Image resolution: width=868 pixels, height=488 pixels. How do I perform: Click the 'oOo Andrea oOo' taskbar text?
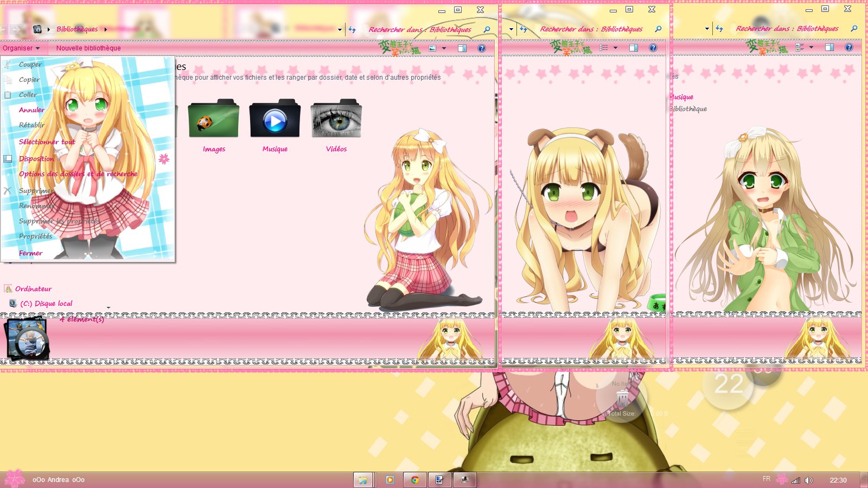(x=59, y=480)
